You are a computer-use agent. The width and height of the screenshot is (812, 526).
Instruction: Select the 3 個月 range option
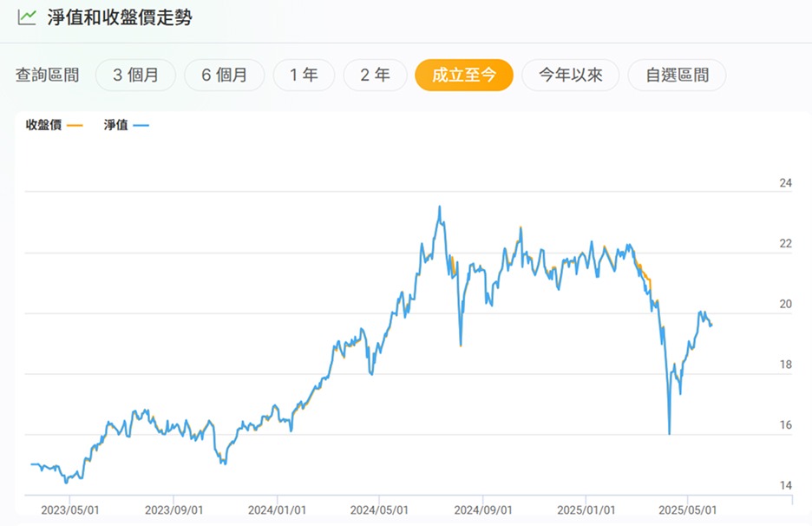(135, 76)
